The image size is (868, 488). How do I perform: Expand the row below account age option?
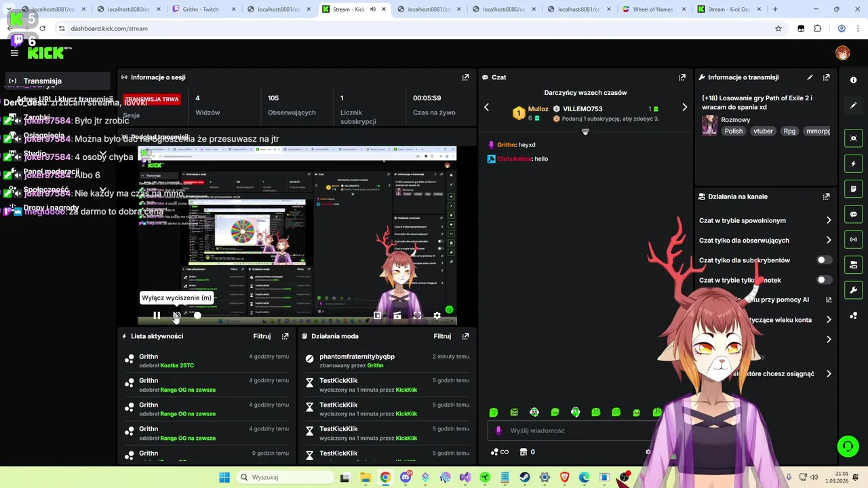829,340
